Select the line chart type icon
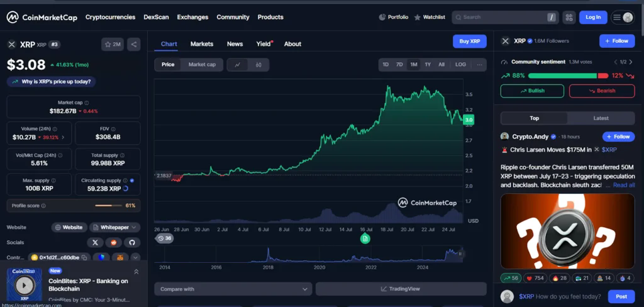The image size is (644, 307). [238, 65]
